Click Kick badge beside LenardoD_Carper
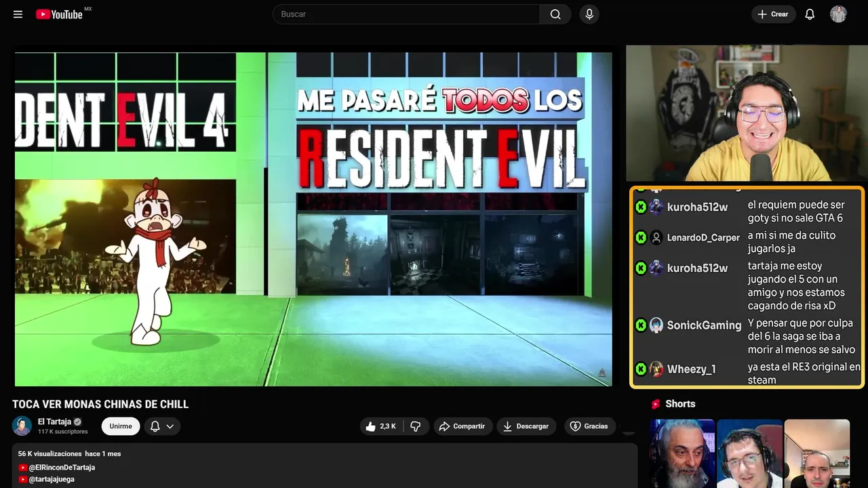Viewport: 868px width, 488px height. tap(641, 238)
